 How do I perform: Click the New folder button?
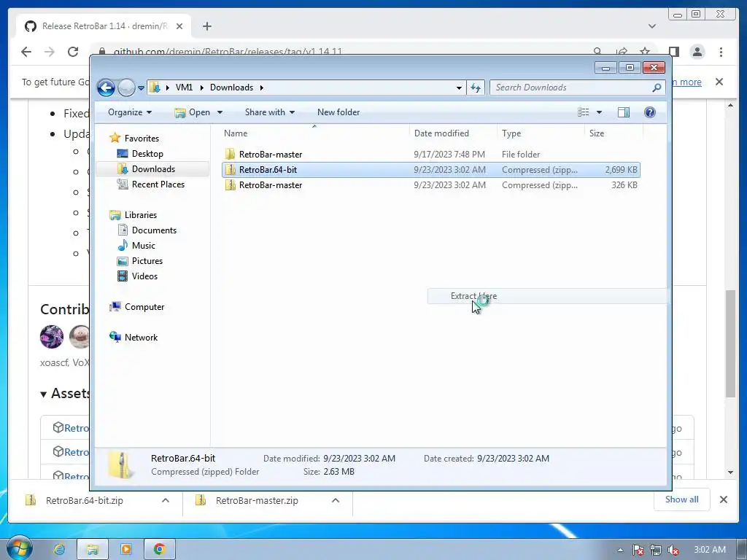[x=338, y=112]
